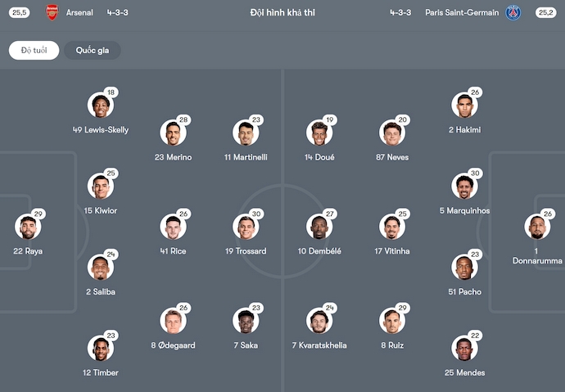Click the 19 Trossard name label
565x392 pixels.
click(x=246, y=251)
